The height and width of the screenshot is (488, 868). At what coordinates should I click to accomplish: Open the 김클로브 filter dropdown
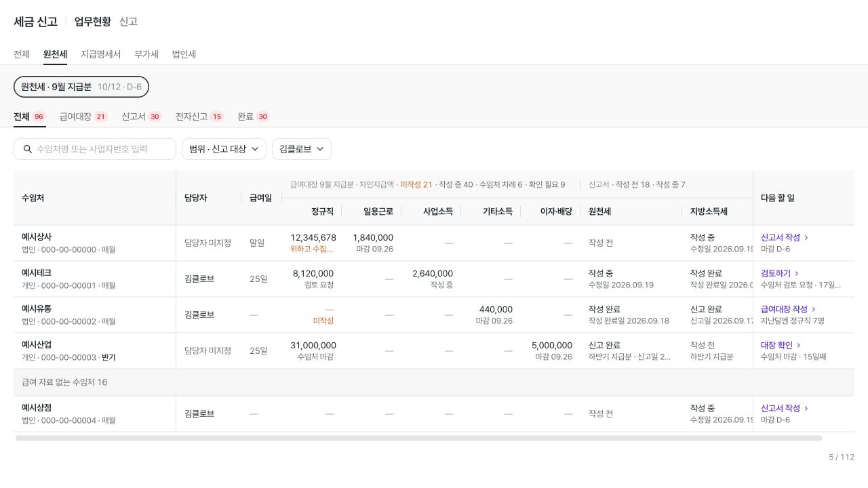click(x=302, y=149)
